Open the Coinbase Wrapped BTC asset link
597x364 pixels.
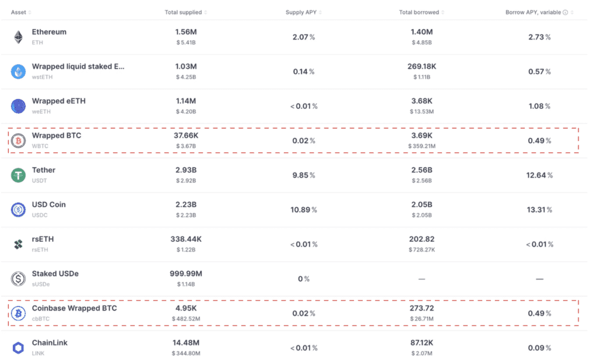[x=74, y=309]
